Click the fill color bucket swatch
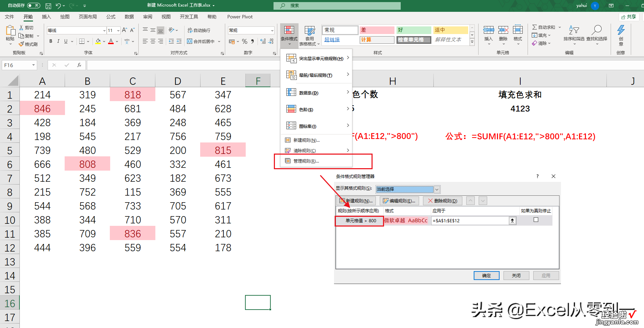644x328 pixels. pos(98,41)
